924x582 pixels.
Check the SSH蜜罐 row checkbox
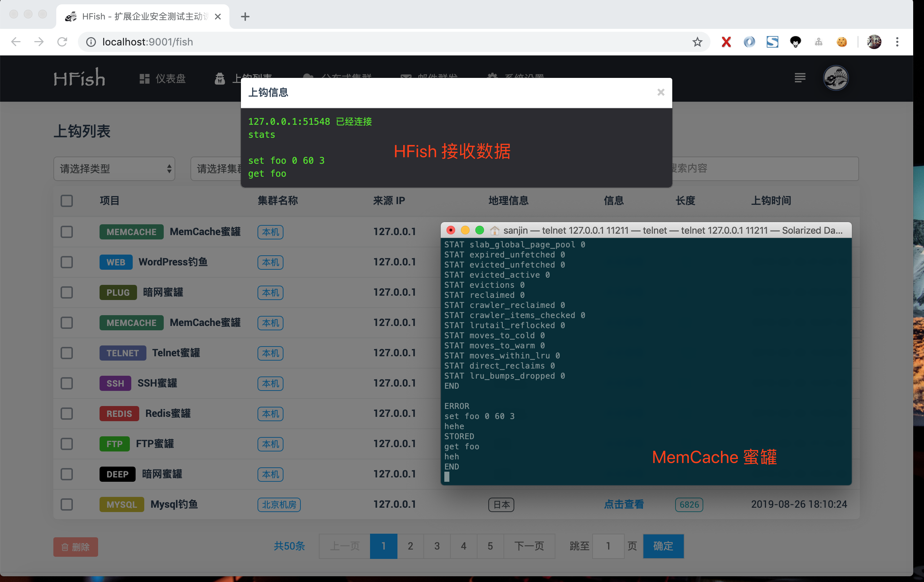(x=66, y=383)
